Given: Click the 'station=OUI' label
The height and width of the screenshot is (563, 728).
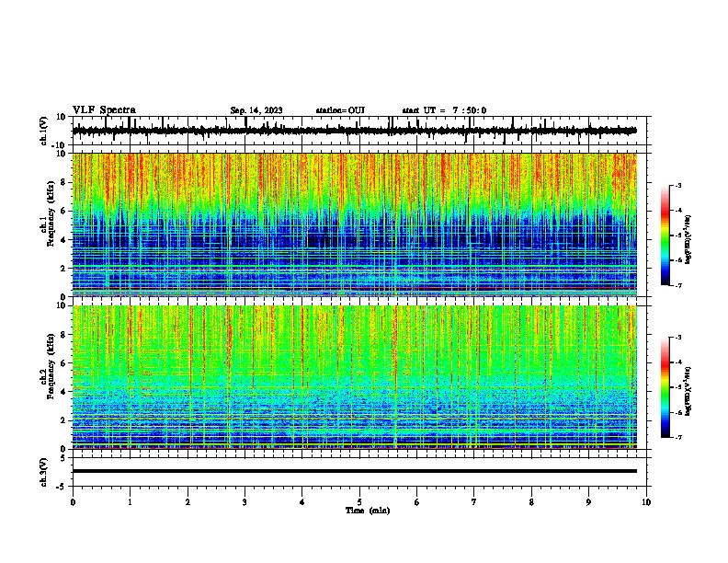Looking at the screenshot, I should click(x=340, y=110).
